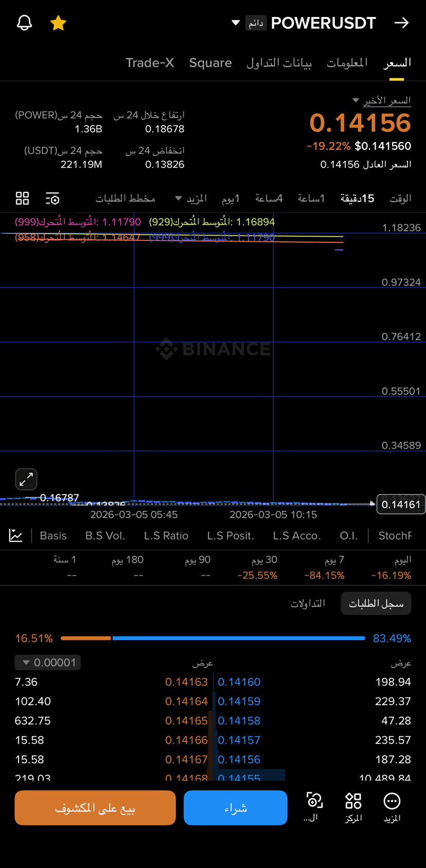Tap the 0.14156 last price
This screenshot has width=426, height=868.
point(360,123)
